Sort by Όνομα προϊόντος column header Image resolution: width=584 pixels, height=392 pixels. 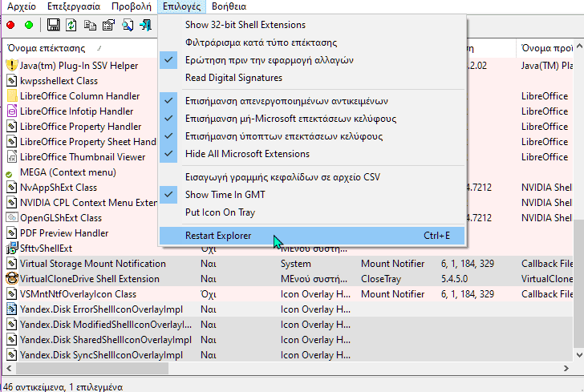[x=545, y=48]
